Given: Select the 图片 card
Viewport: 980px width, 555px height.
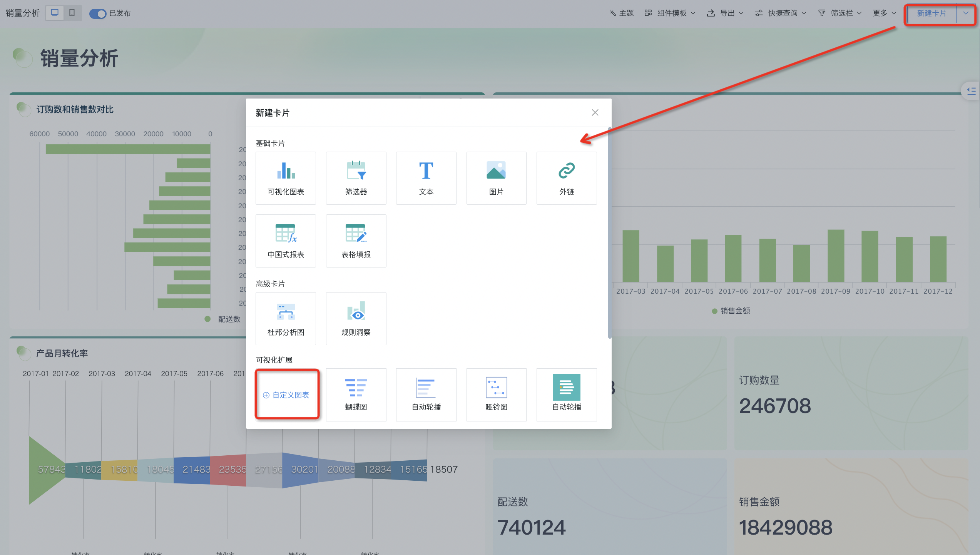Looking at the screenshot, I should (496, 178).
